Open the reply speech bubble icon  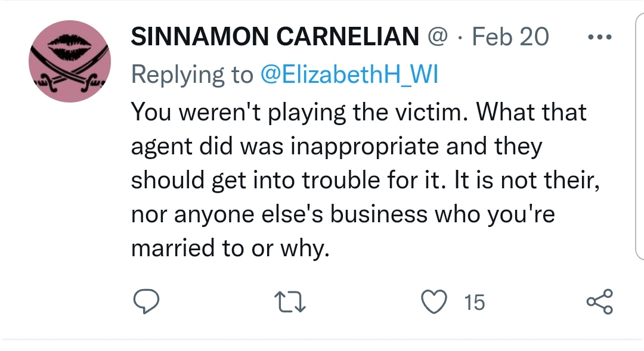(146, 302)
